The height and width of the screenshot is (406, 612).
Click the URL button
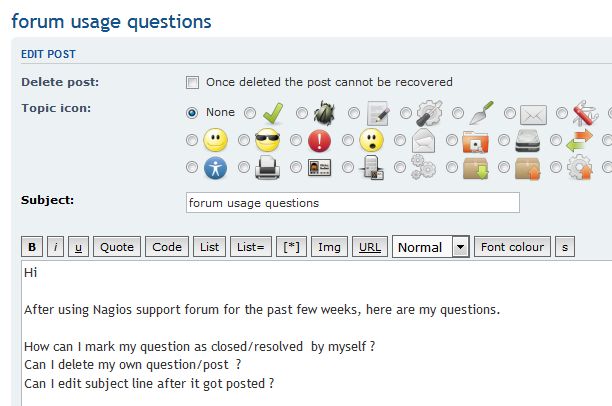[x=369, y=247]
